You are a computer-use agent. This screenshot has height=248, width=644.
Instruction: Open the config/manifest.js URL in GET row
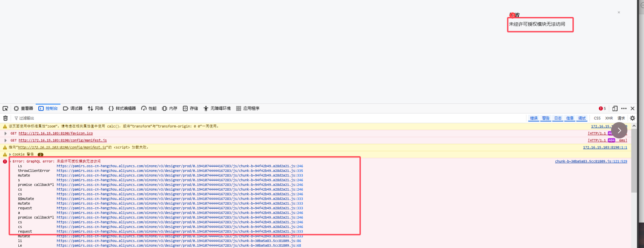tap(62, 140)
